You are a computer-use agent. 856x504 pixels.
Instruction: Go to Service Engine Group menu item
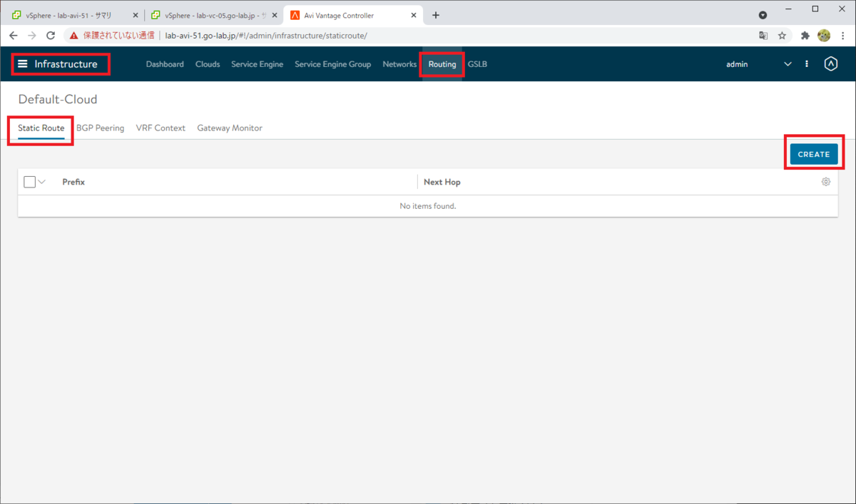pos(332,64)
